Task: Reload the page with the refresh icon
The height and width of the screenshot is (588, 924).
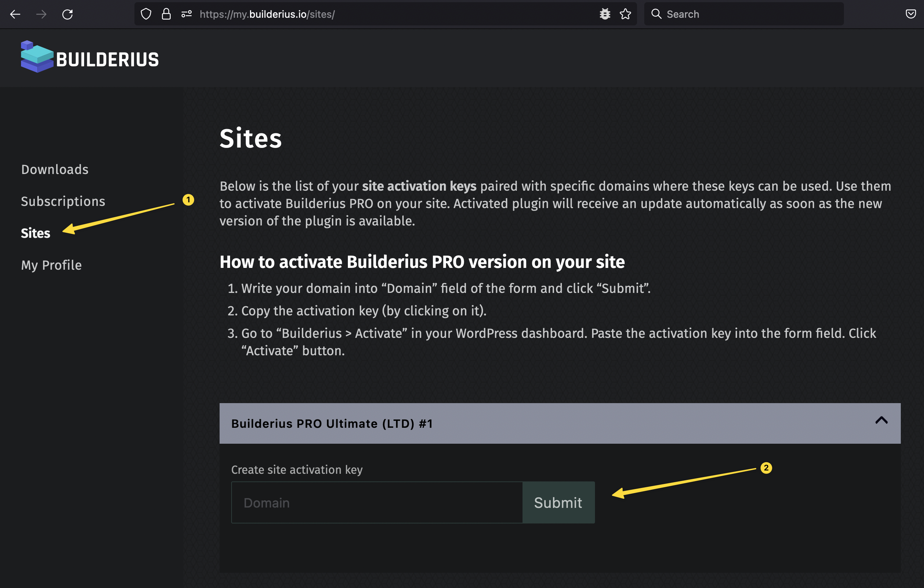Action: [x=67, y=14]
